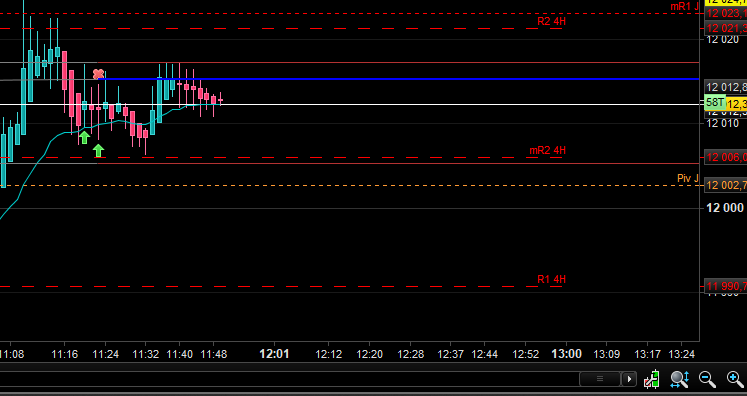This screenshot has width=747, height=396.
Task: Click the 11:24 time axis label
Action: pyautogui.click(x=105, y=354)
